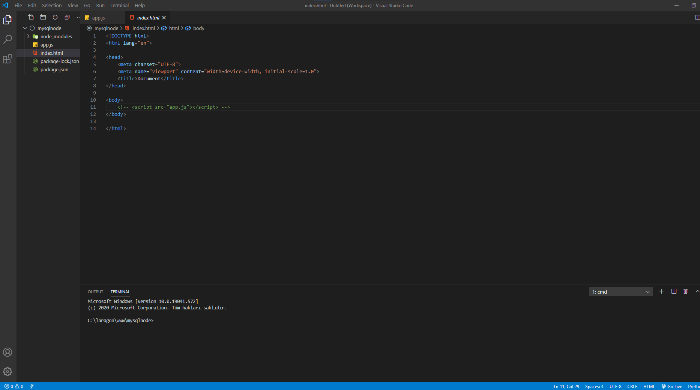Click the Refresh Explorer icon
Screen dimensions: 700x390
click(x=55, y=17)
